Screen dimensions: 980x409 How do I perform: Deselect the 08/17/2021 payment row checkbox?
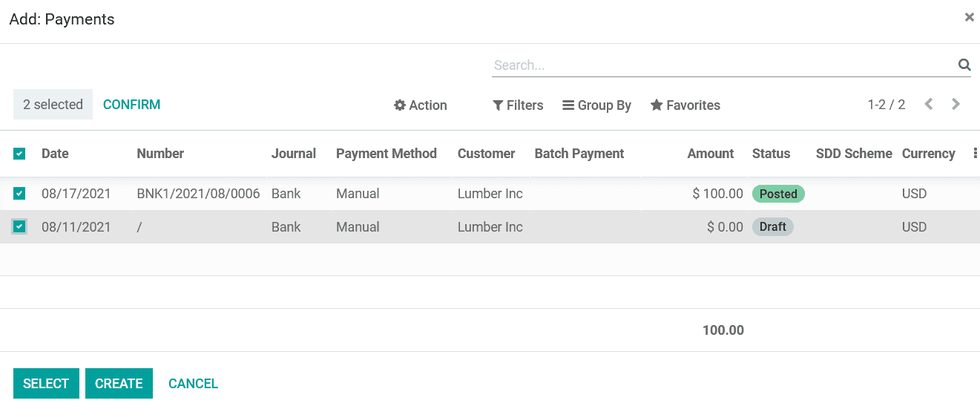tap(19, 194)
